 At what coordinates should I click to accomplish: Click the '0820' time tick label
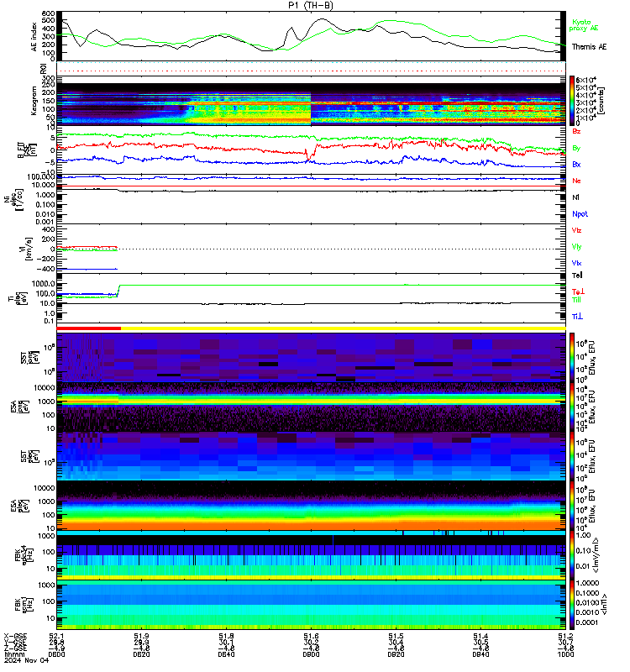click(x=141, y=654)
